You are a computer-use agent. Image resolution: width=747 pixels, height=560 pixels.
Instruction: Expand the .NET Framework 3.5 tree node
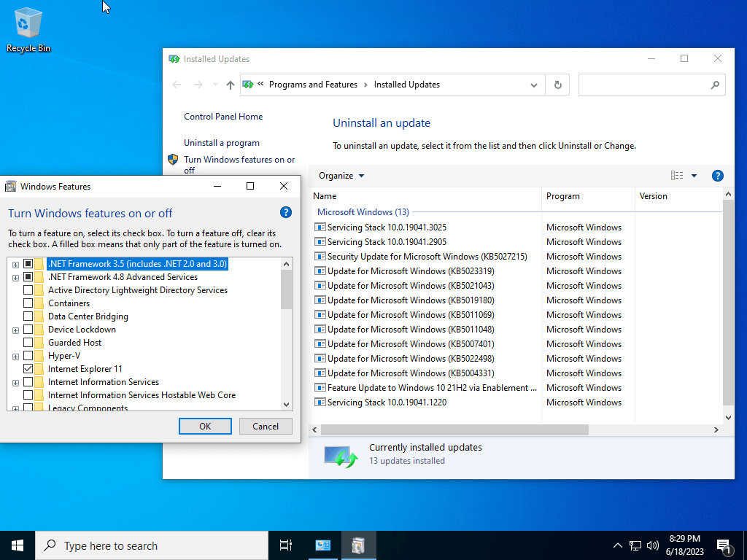pos(16,264)
